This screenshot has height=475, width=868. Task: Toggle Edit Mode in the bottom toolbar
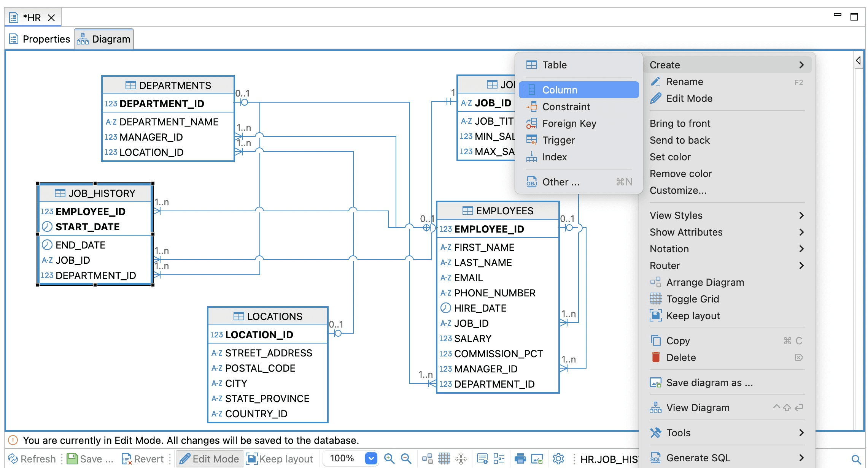click(x=210, y=459)
